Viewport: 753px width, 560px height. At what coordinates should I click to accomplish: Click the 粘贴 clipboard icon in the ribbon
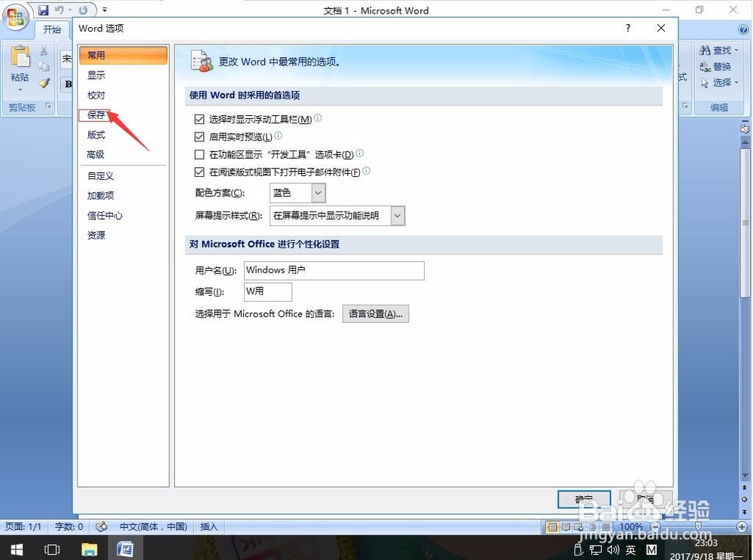coord(20,58)
